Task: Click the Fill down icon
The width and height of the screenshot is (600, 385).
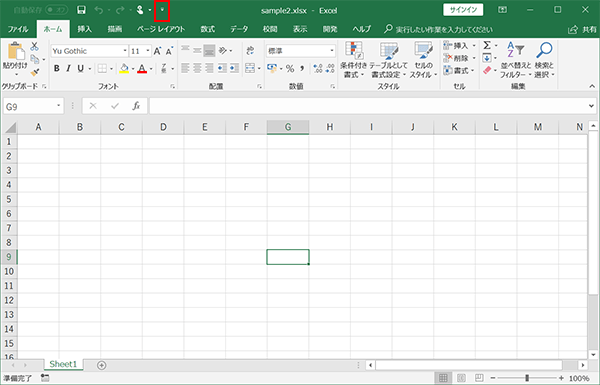Action: coord(487,58)
